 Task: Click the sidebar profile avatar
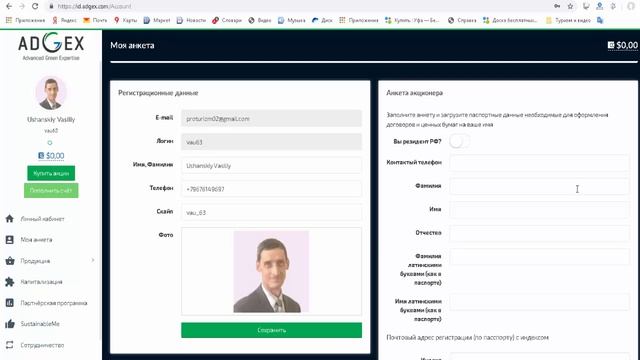tap(51, 93)
